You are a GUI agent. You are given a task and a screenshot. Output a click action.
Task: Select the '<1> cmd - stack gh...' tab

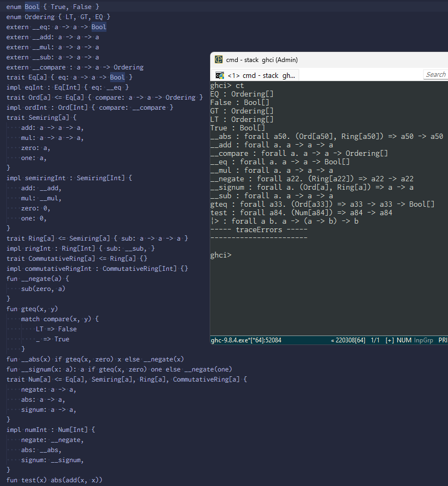(255, 75)
